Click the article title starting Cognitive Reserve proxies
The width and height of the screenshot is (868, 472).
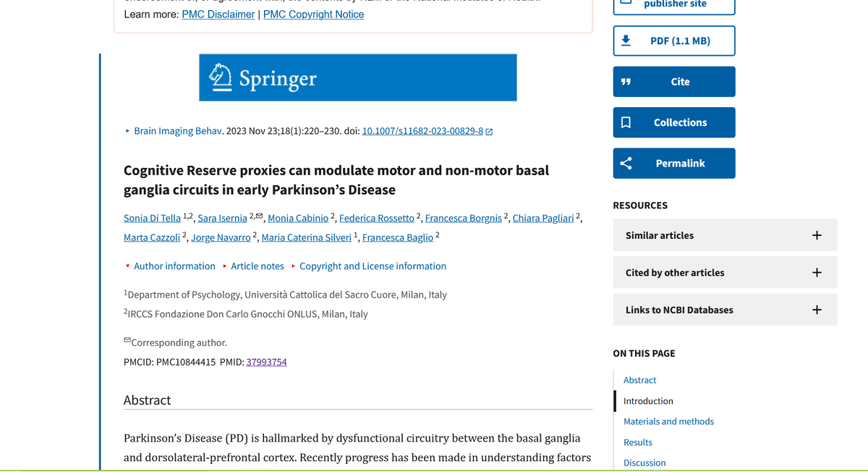[x=336, y=180]
